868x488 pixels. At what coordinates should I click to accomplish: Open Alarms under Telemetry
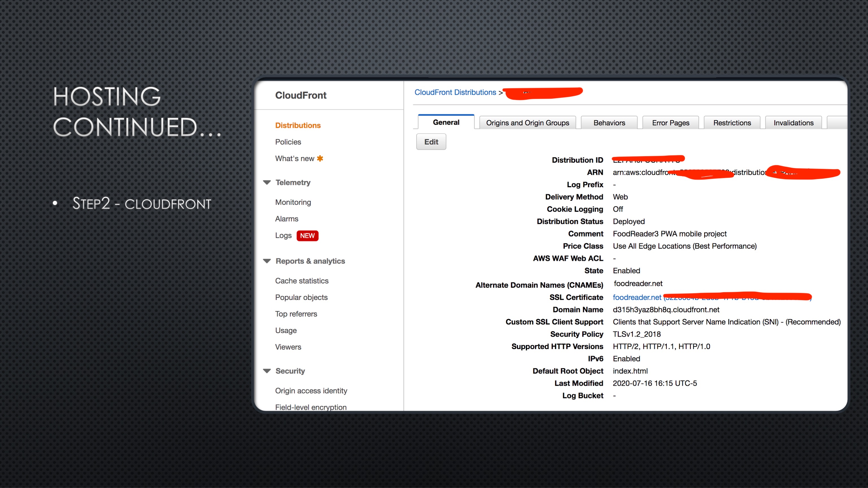(287, 219)
